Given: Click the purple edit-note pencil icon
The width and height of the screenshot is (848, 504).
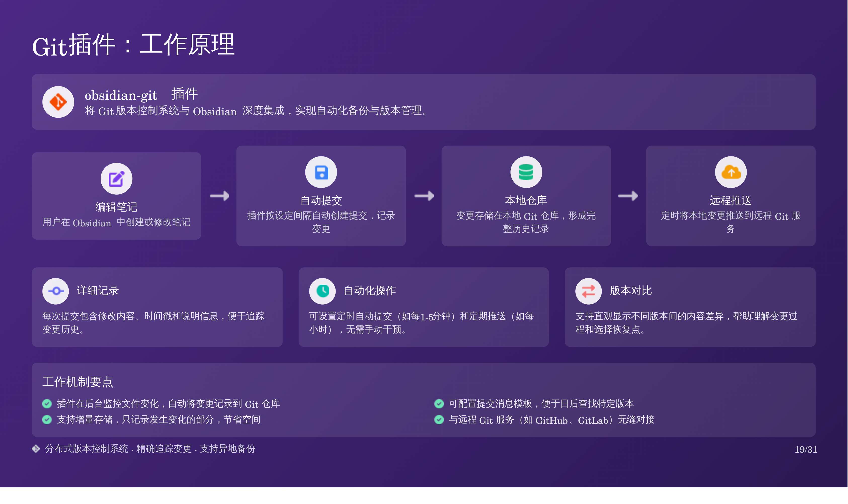Looking at the screenshot, I should [116, 179].
